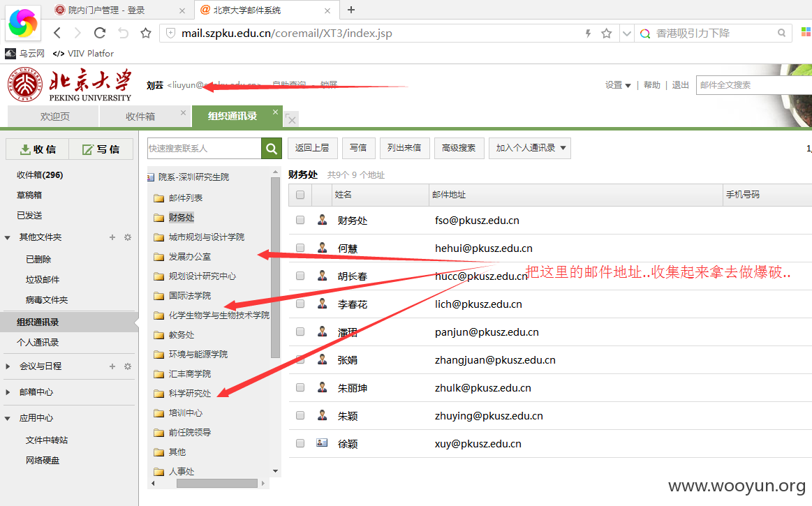Click the 乌云网 bookmark
This screenshot has width=812, height=506.
tap(24, 53)
